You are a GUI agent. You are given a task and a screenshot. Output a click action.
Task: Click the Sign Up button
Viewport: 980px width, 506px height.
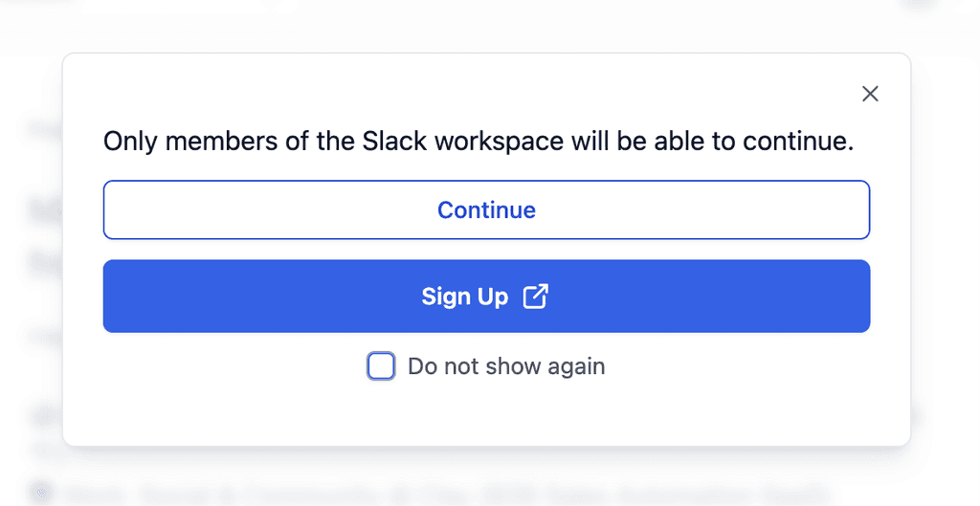486,297
